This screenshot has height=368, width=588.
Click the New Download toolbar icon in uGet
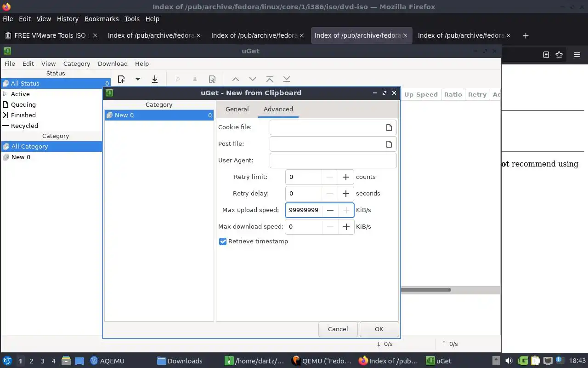point(121,79)
